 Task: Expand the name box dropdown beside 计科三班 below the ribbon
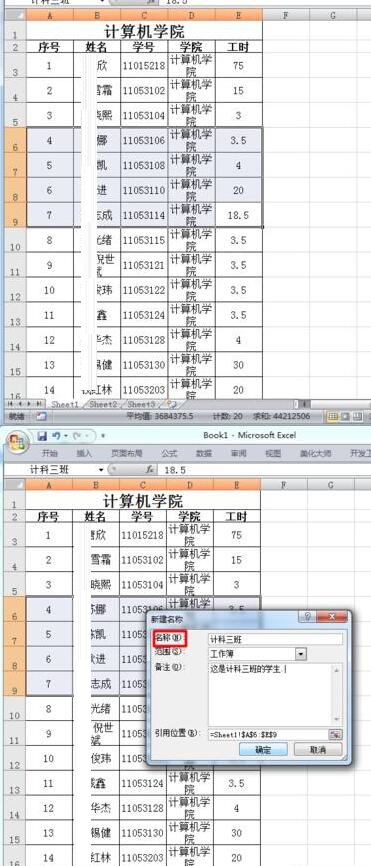pyautogui.click(x=101, y=470)
